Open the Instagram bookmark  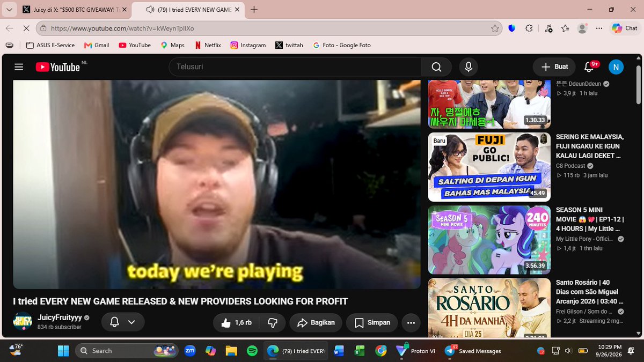pyautogui.click(x=248, y=45)
